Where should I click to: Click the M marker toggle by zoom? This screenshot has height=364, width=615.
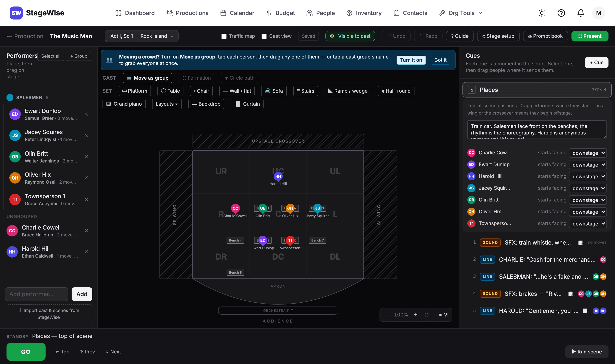pos(443,315)
